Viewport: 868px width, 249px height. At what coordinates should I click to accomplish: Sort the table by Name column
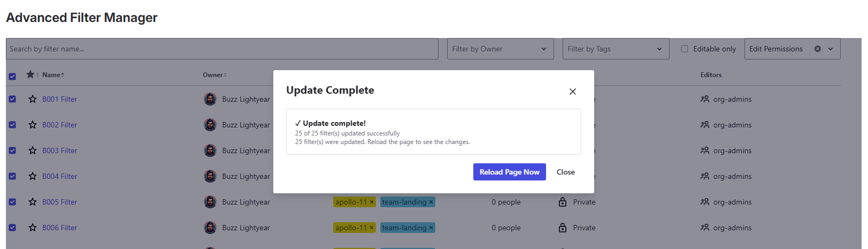click(53, 75)
